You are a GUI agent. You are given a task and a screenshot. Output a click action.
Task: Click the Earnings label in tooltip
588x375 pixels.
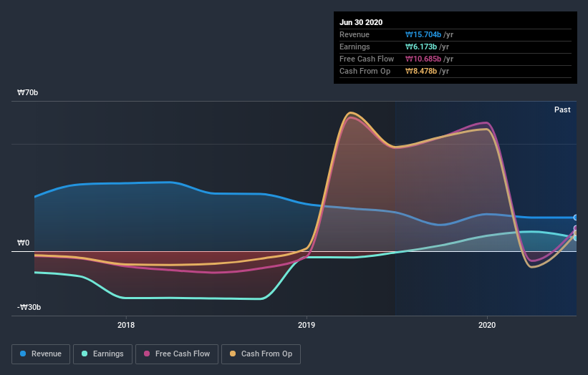tap(355, 47)
